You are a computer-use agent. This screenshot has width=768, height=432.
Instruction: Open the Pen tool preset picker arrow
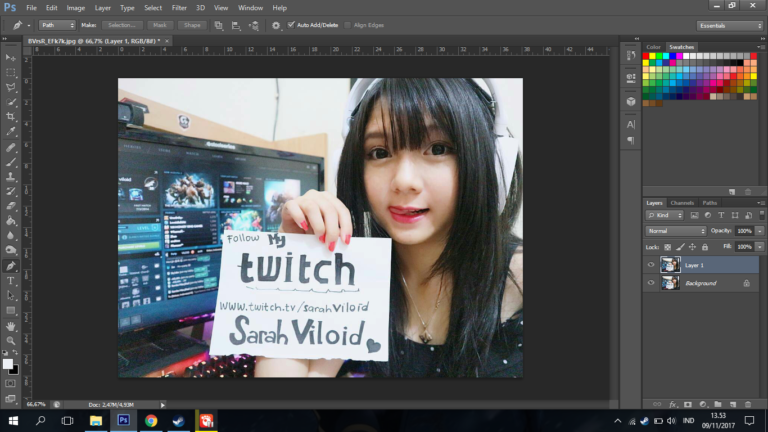point(28,25)
